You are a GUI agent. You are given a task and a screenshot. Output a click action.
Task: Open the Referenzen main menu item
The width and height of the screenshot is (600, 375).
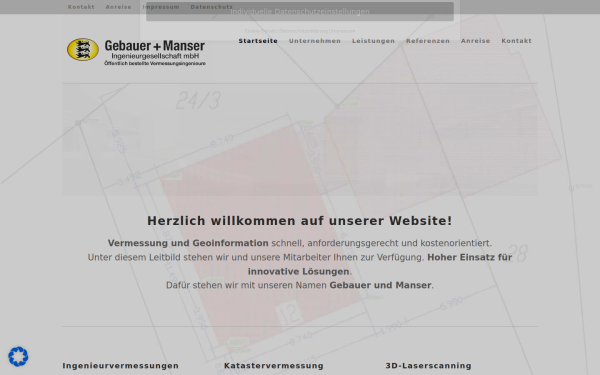point(428,41)
